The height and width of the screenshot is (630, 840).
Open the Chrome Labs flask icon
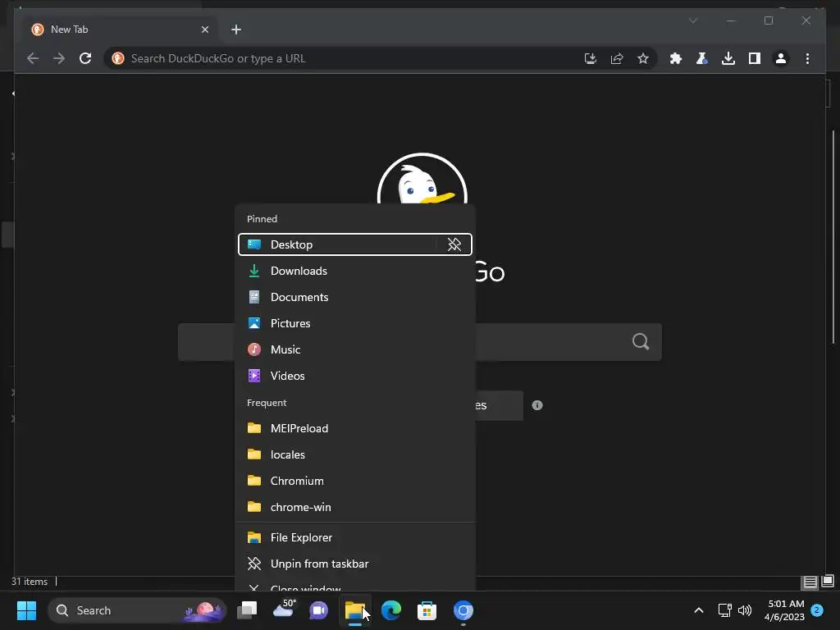[702, 58]
